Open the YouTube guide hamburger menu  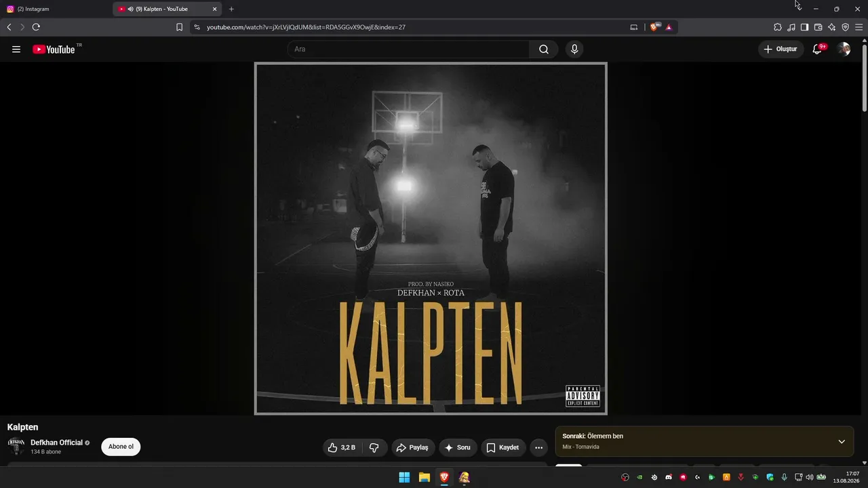point(16,49)
